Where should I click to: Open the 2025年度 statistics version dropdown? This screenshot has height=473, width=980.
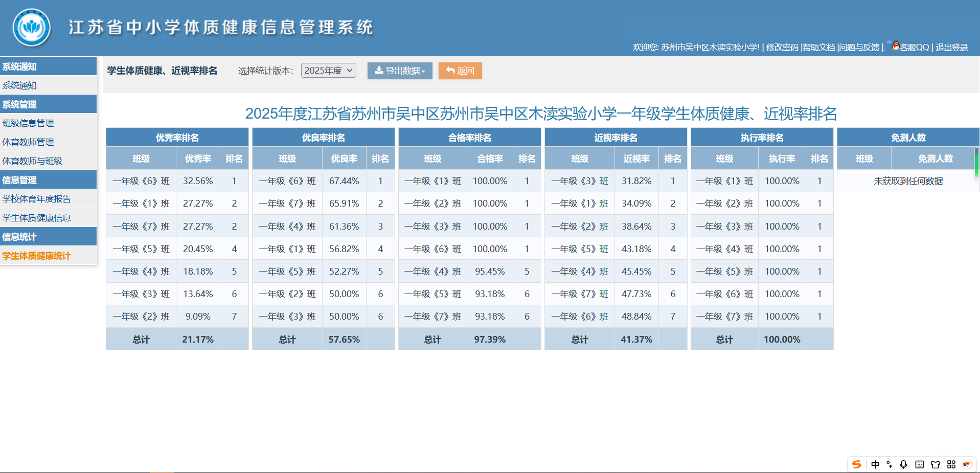point(328,70)
